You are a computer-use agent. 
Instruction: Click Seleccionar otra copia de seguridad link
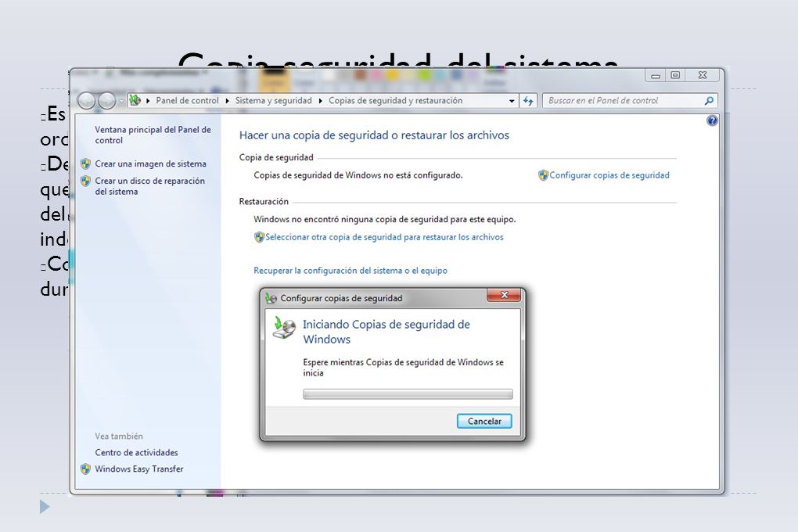[x=384, y=237]
